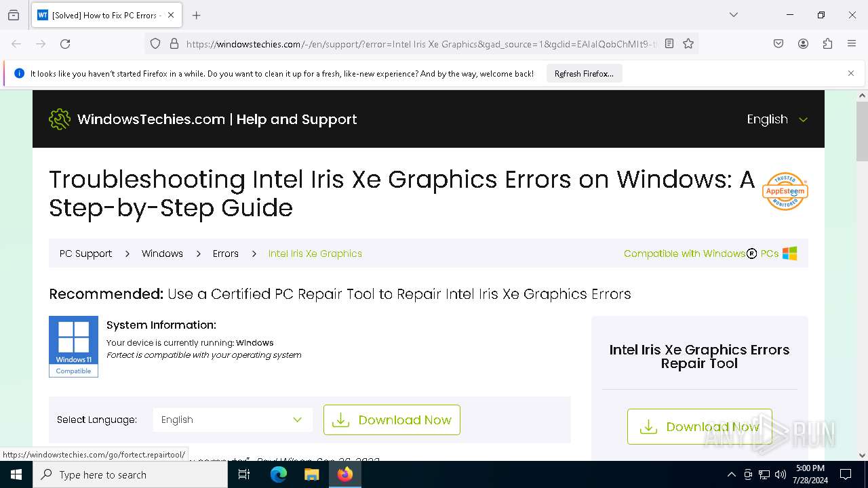The height and width of the screenshot is (488, 868).
Task: Click the list all tabs chevron
Action: [733, 15]
